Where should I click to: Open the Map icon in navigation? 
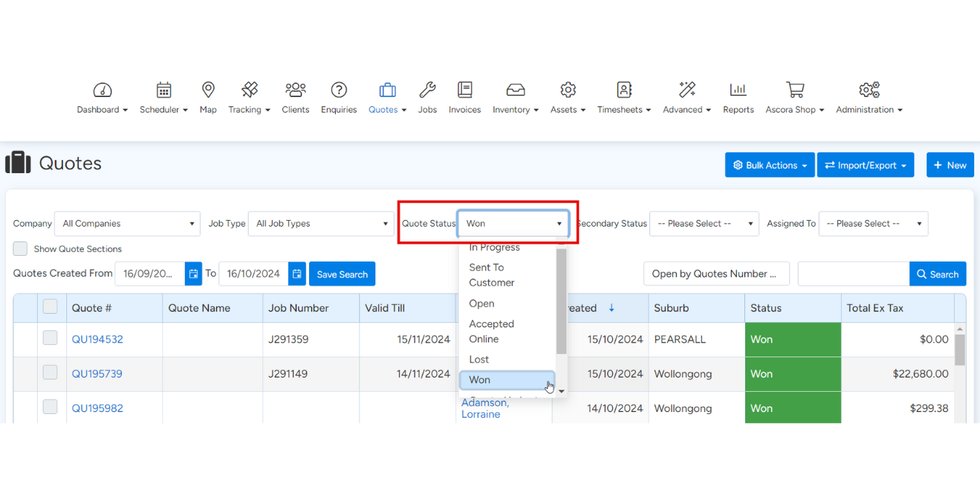(208, 91)
